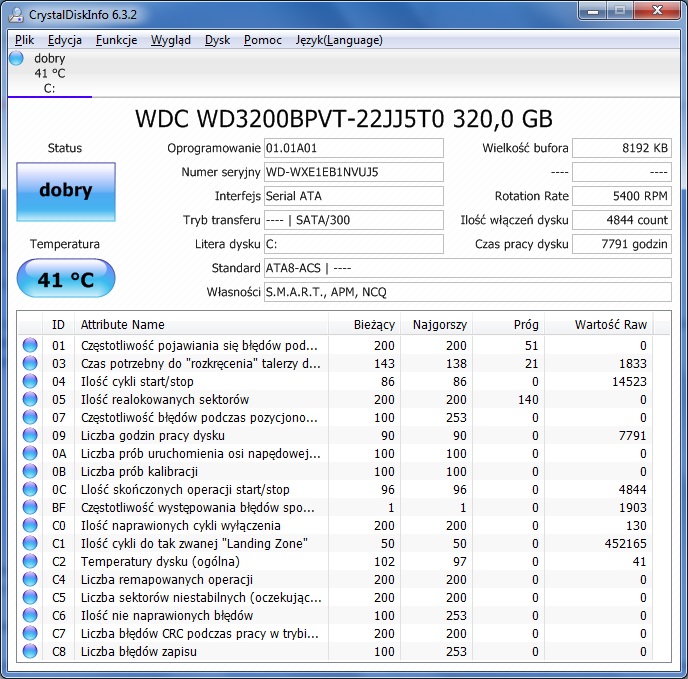Click the ID column header
The height and width of the screenshot is (679, 688).
click(58, 324)
